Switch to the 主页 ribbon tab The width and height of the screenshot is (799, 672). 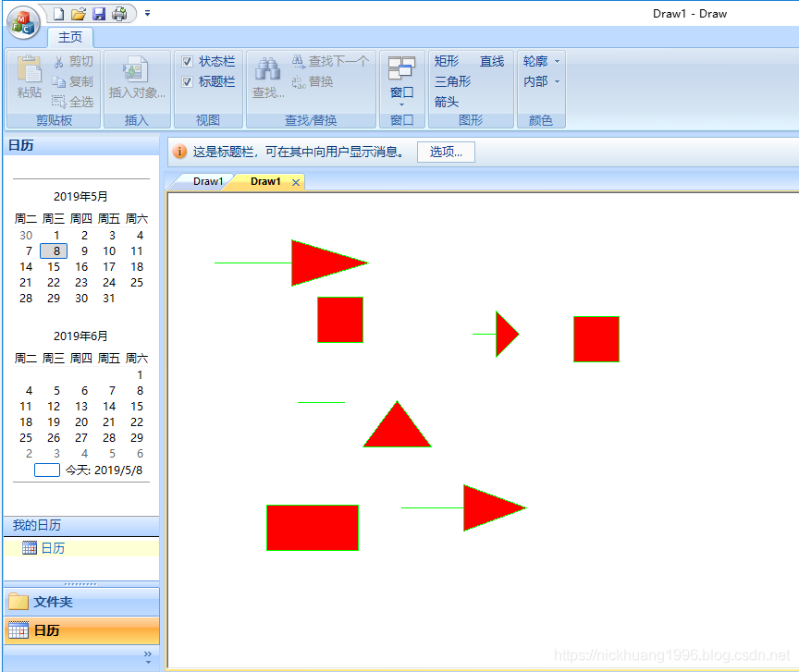point(70,37)
